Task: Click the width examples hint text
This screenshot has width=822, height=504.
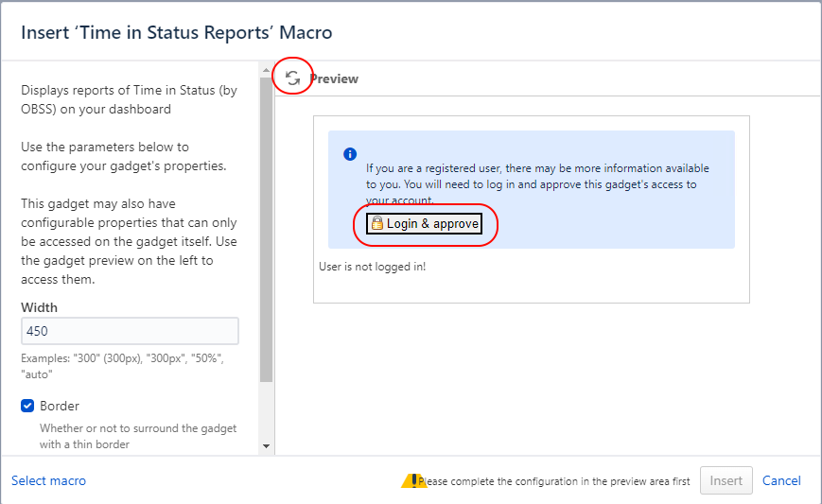Action: [x=121, y=365]
